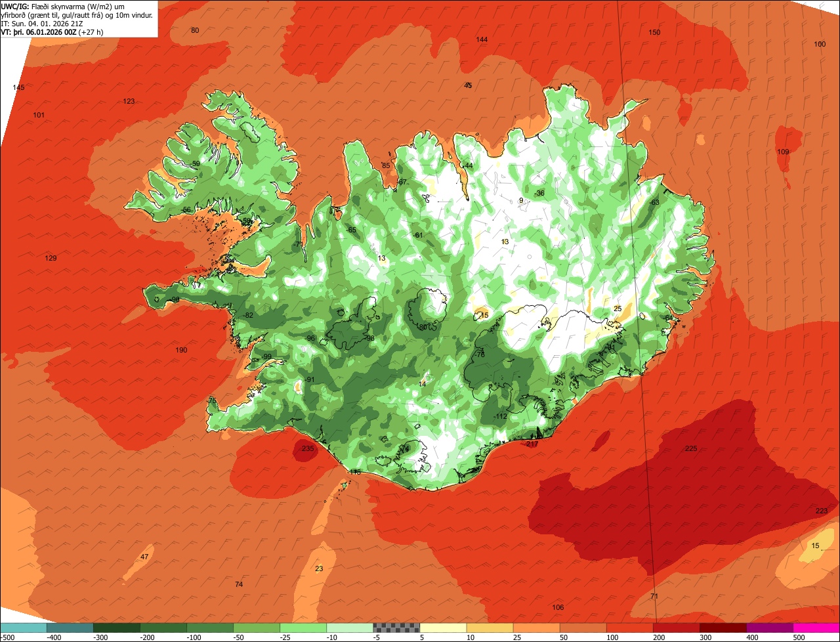Select the green legend swatch from -100 to -50
Screen dimensions: 840x642
(210, 628)
